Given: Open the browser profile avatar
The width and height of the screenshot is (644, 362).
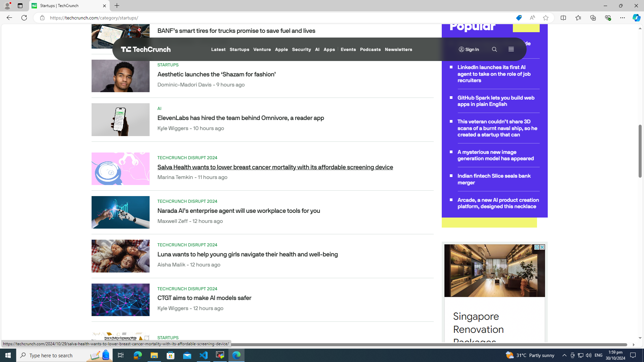Looking at the screenshot, I should pyautogui.click(x=7, y=6).
